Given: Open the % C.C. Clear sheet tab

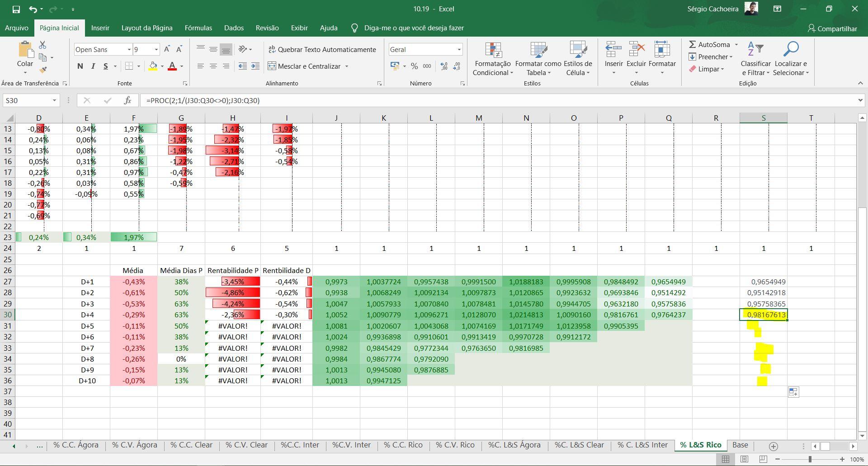Looking at the screenshot, I should click(x=191, y=445).
